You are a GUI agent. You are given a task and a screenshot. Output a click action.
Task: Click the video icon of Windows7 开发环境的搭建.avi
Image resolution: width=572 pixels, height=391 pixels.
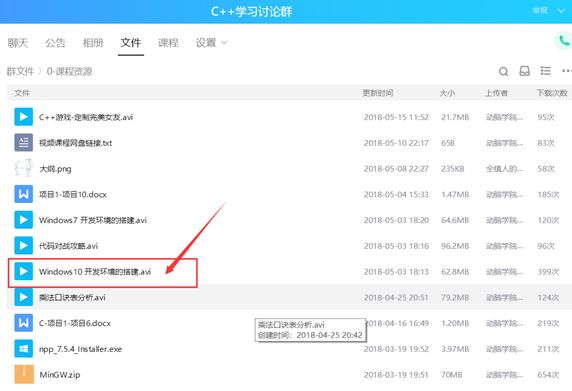[x=24, y=220]
